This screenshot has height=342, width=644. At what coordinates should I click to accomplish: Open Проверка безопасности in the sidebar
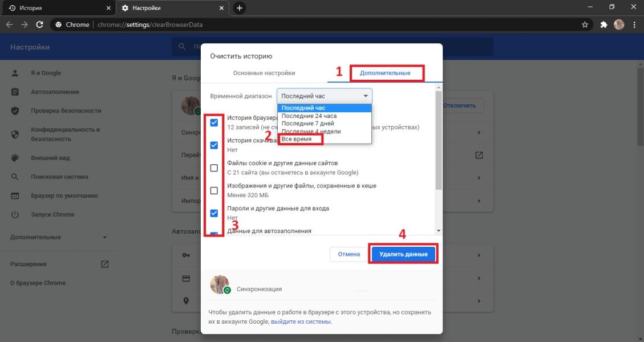[66, 111]
